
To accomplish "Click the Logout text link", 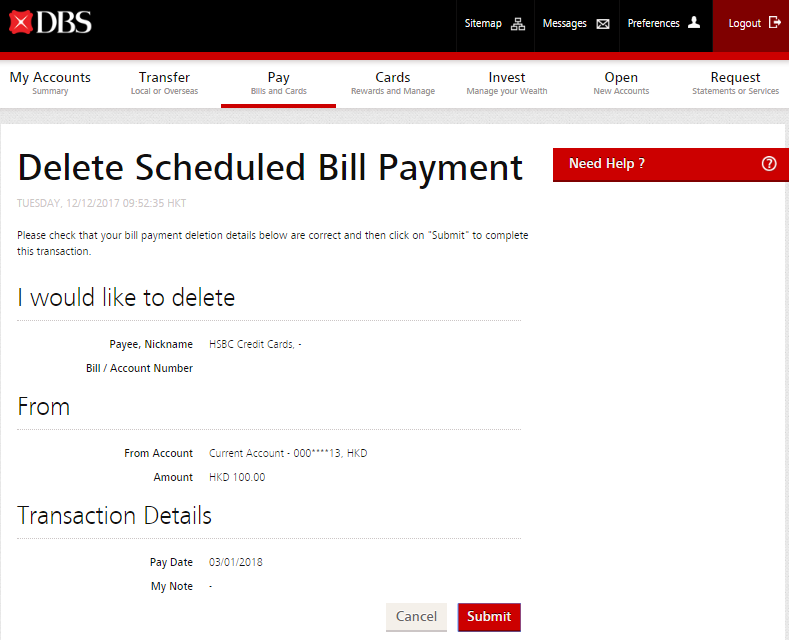I will tap(744, 24).
